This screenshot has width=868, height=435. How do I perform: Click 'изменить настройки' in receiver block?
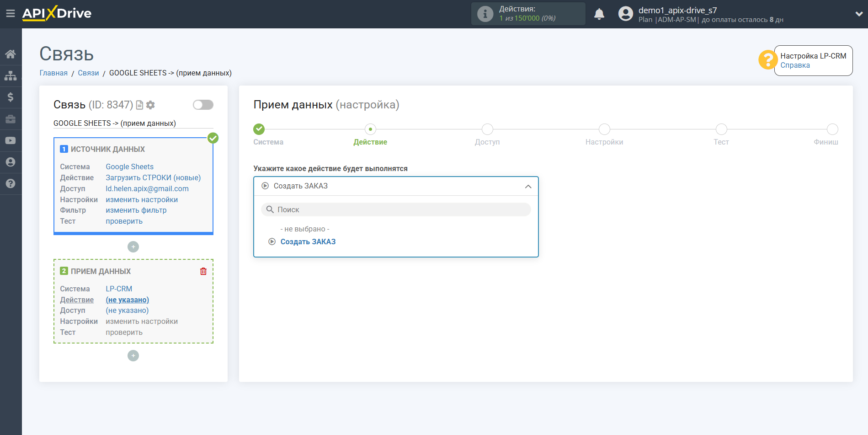[142, 321]
